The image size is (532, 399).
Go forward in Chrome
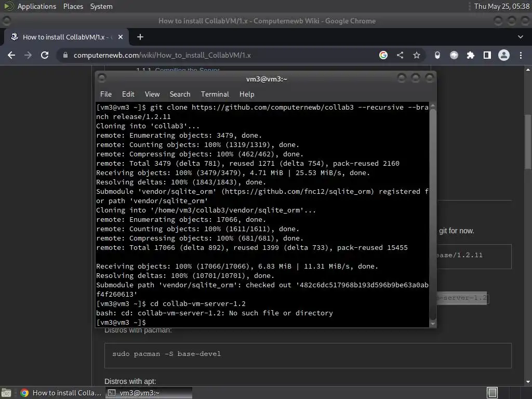click(28, 55)
